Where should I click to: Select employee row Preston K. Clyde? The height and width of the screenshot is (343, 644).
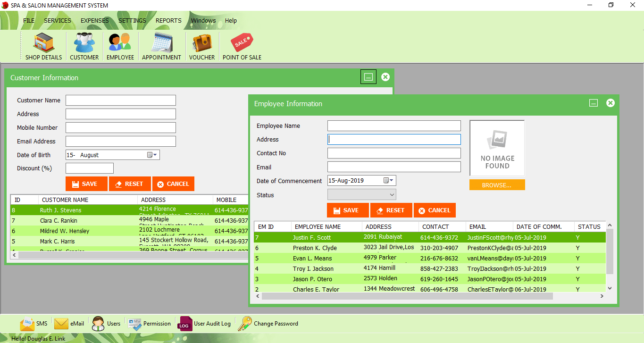click(430, 248)
